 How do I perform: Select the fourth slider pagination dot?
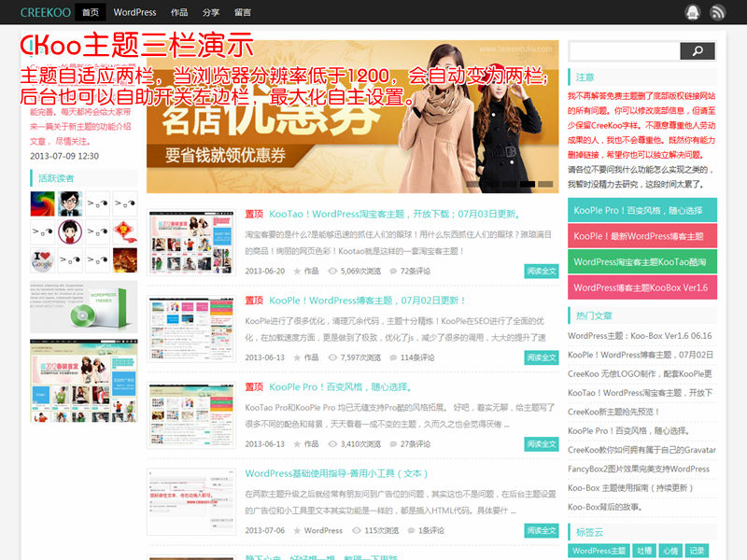[528, 184]
